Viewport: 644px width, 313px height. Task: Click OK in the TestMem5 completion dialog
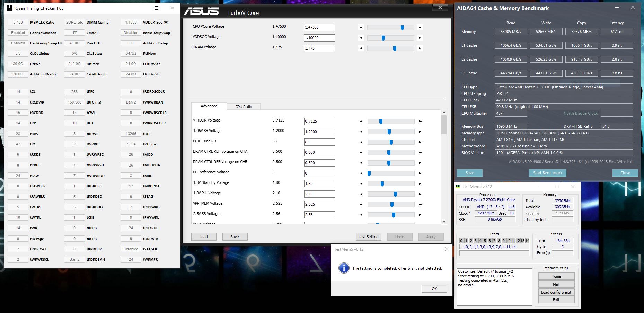[434, 289]
